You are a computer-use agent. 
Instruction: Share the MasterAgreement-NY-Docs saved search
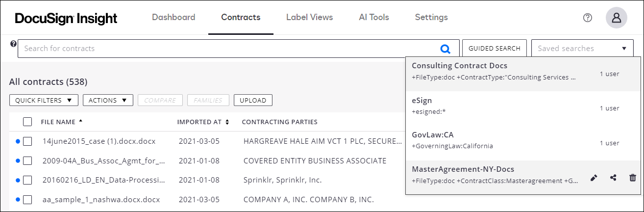(x=613, y=178)
